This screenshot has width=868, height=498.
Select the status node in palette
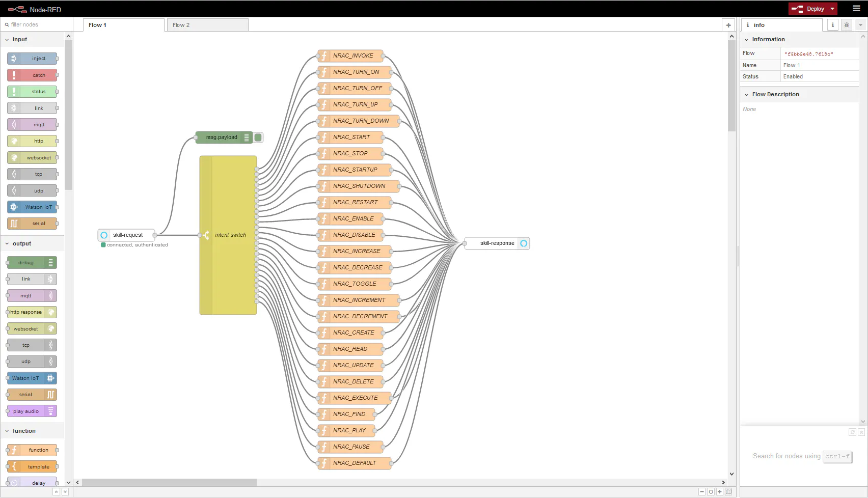point(32,92)
